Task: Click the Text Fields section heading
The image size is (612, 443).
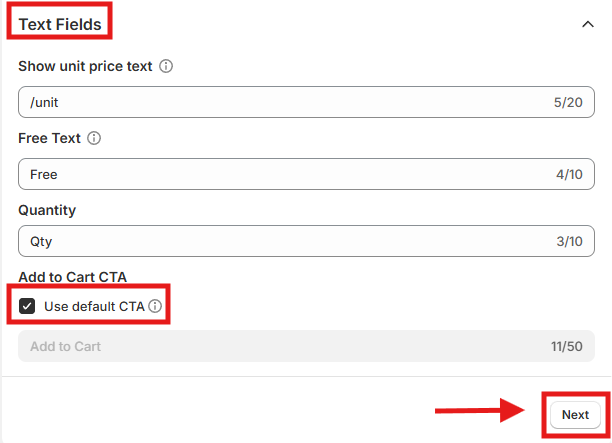Action: click(60, 24)
